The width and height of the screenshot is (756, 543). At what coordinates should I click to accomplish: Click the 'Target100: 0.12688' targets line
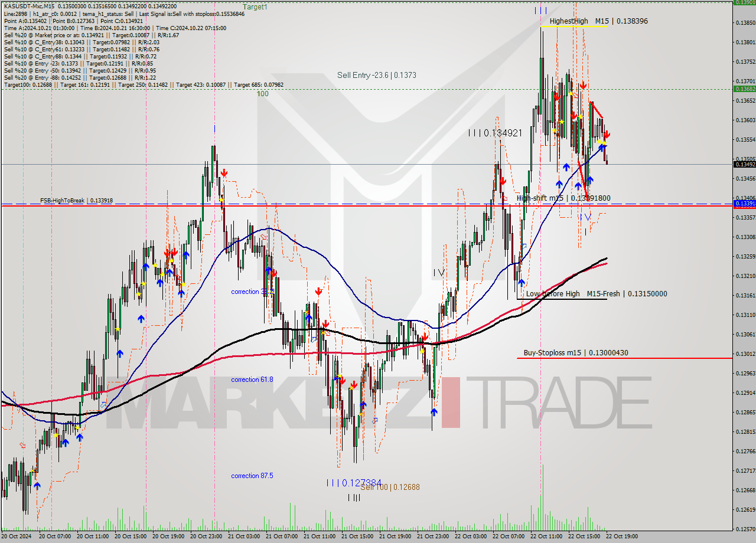click(x=144, y=85)
